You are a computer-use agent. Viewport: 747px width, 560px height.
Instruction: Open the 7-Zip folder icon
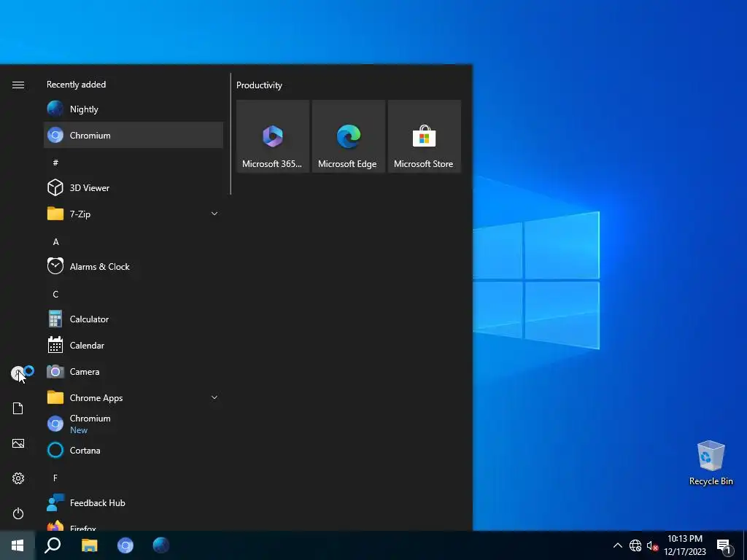tap(55, 214)
